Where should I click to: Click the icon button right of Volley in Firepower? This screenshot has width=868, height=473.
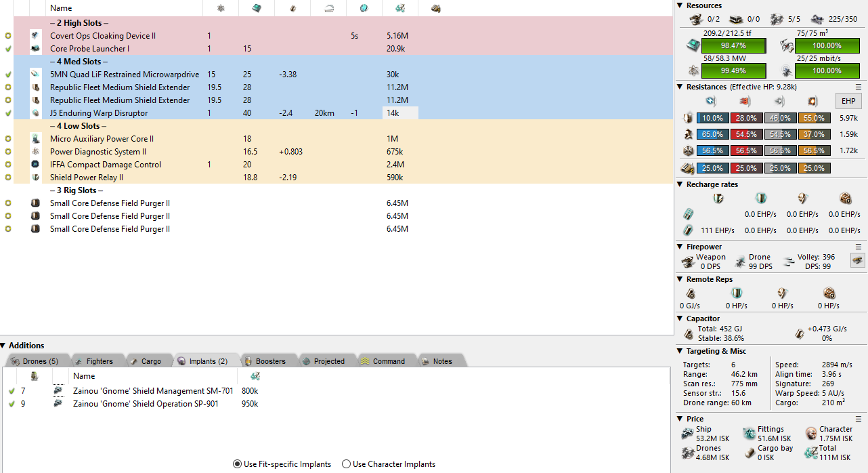858,261
